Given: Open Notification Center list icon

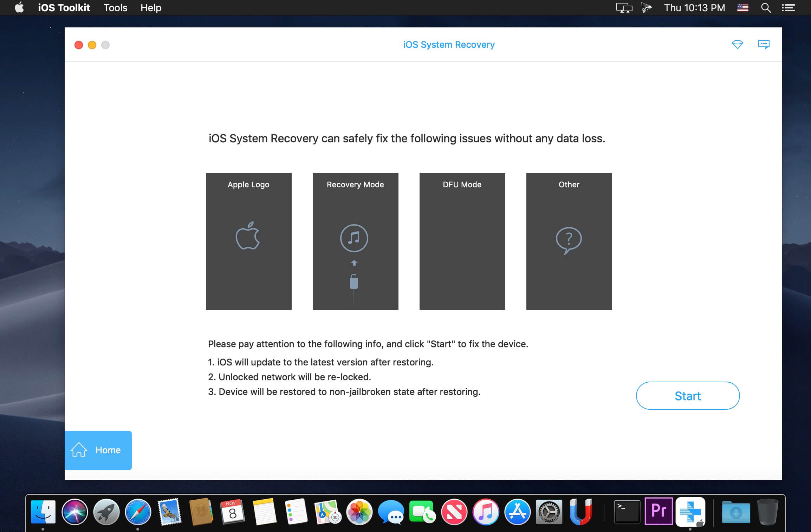Looking at the screenshot, I should point(788,8).
